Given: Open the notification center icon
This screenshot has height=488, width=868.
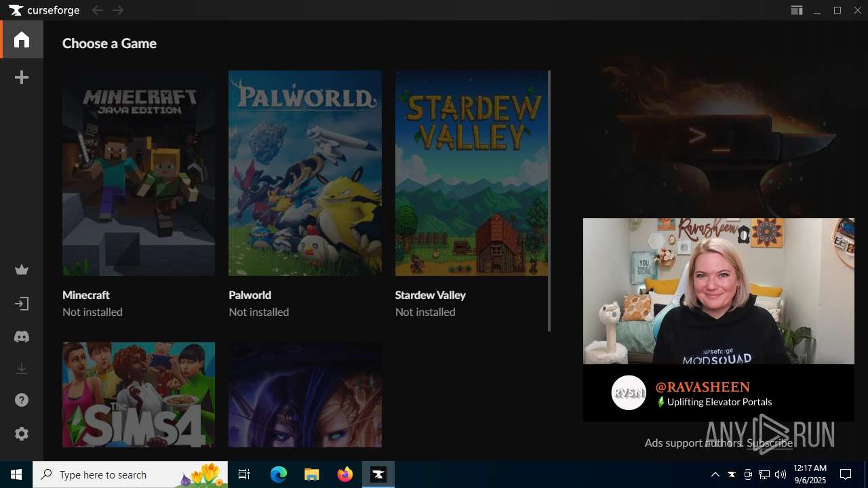Looking at the screenshot, I should [x=846, y=474].
